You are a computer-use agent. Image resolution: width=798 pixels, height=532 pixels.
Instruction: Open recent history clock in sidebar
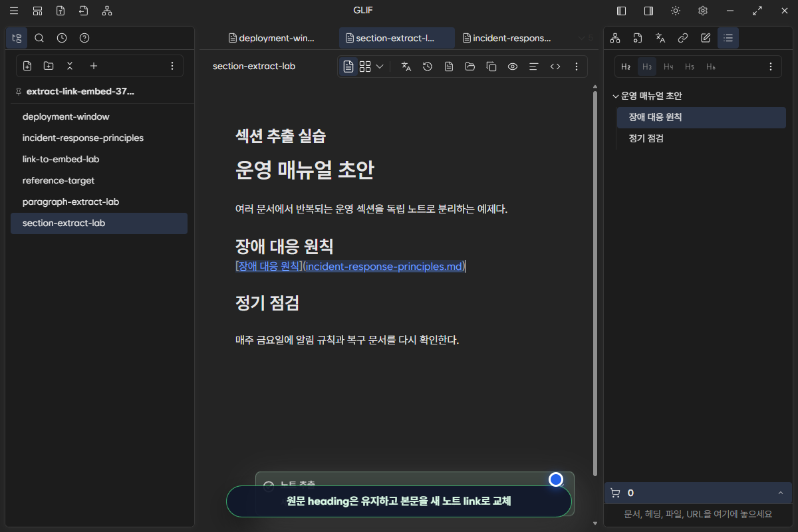coord(62,38)
